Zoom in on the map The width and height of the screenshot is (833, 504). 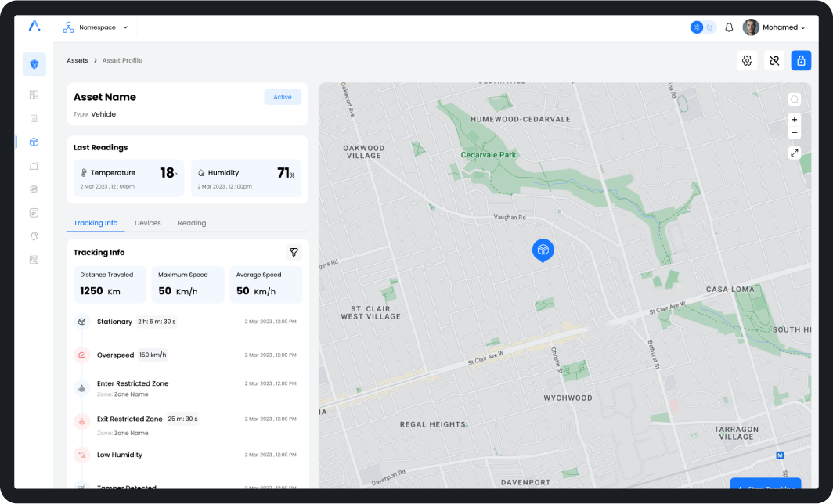(x=794, y=120)
